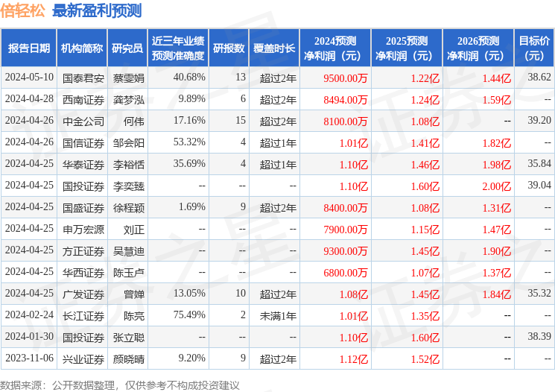Click the date 2023-11-06 cell

coord(29,358)
